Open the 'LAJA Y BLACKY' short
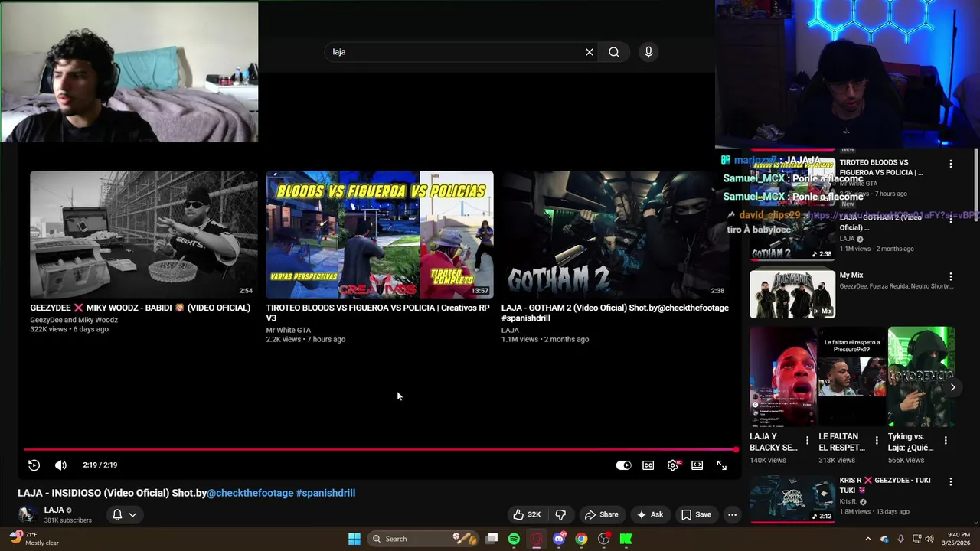980x551 pixels. click(x=782, y=377)
